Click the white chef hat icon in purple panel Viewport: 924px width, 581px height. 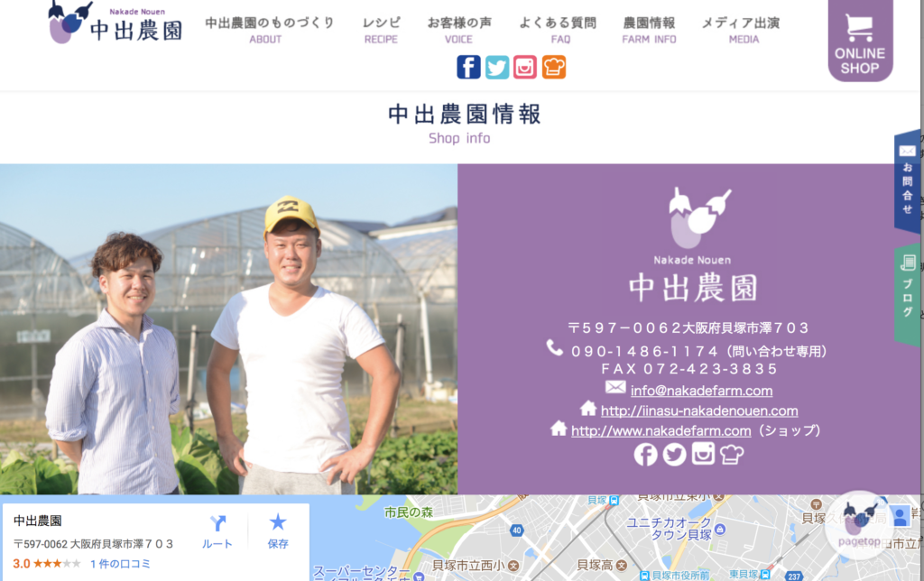tap(731, 455)
